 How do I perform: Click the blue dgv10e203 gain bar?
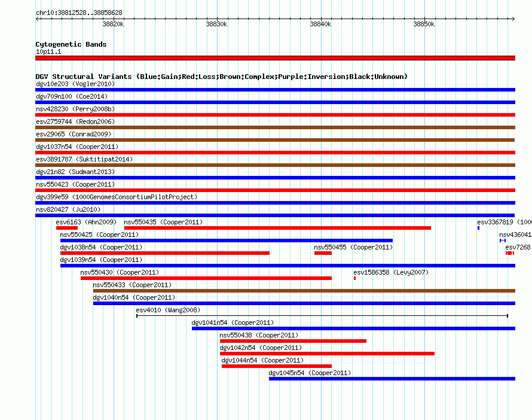tap(275, 90)
